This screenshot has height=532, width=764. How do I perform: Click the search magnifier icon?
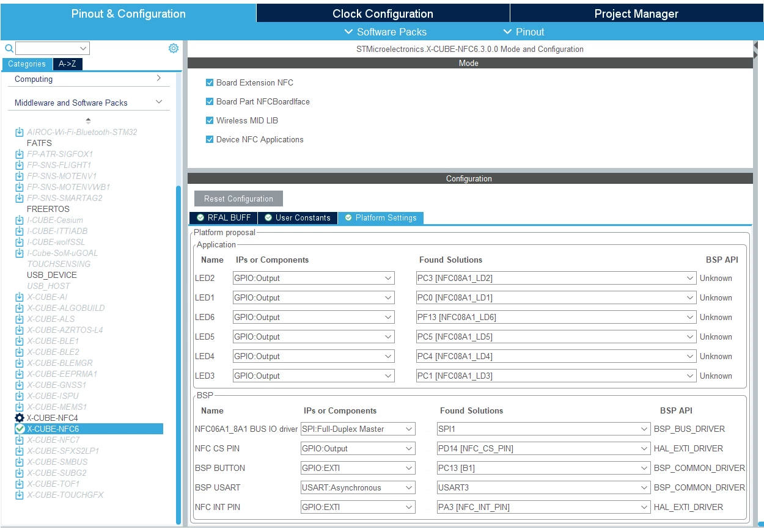pyautogui.click(x=9, y=48)
